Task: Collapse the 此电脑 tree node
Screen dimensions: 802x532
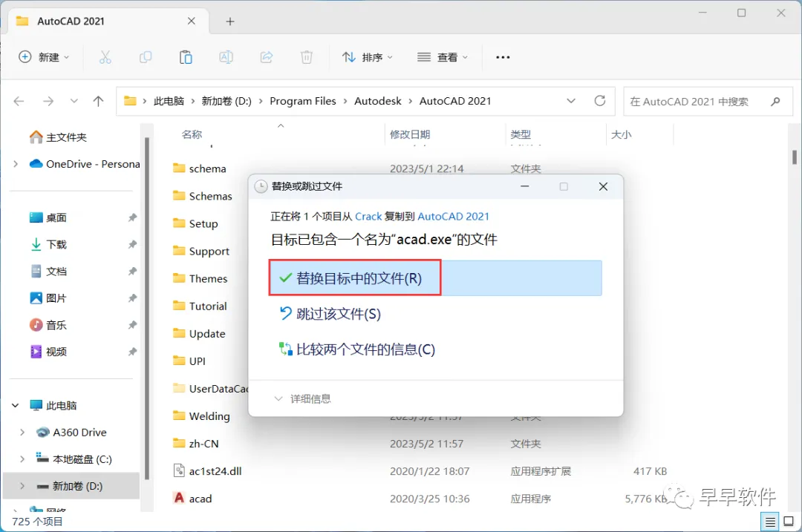Action: (16, 405)
